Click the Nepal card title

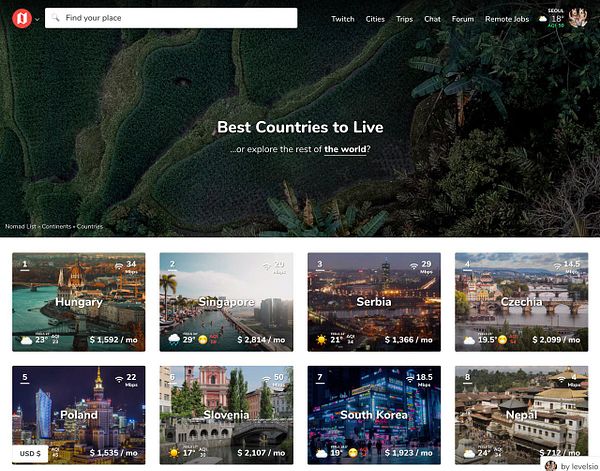click(522, 415)
